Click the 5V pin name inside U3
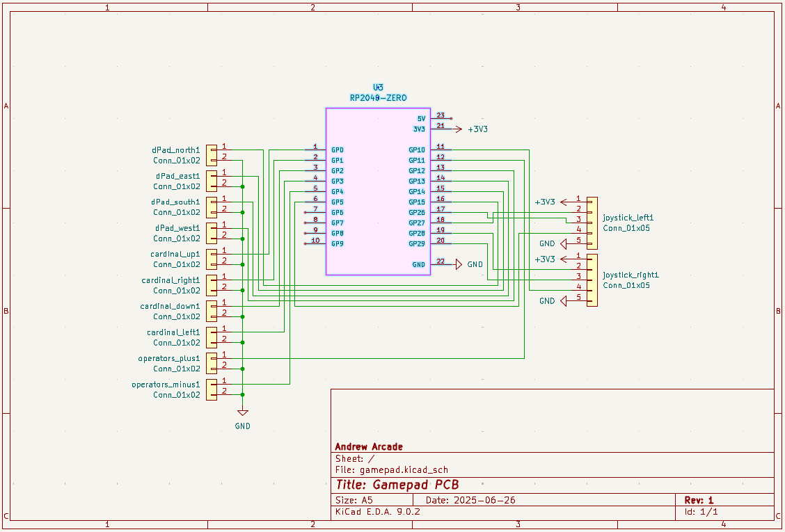 click(421, 119)
